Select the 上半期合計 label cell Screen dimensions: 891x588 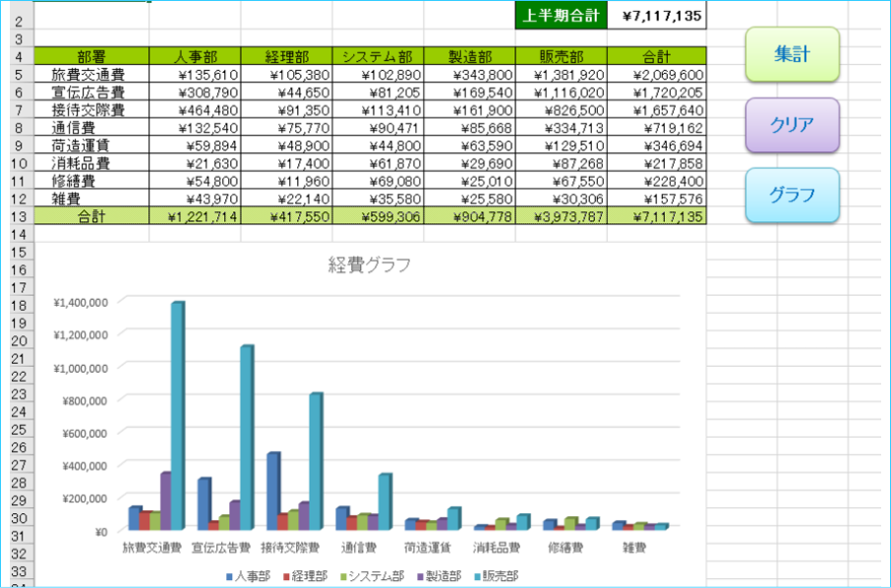[562, 15]
